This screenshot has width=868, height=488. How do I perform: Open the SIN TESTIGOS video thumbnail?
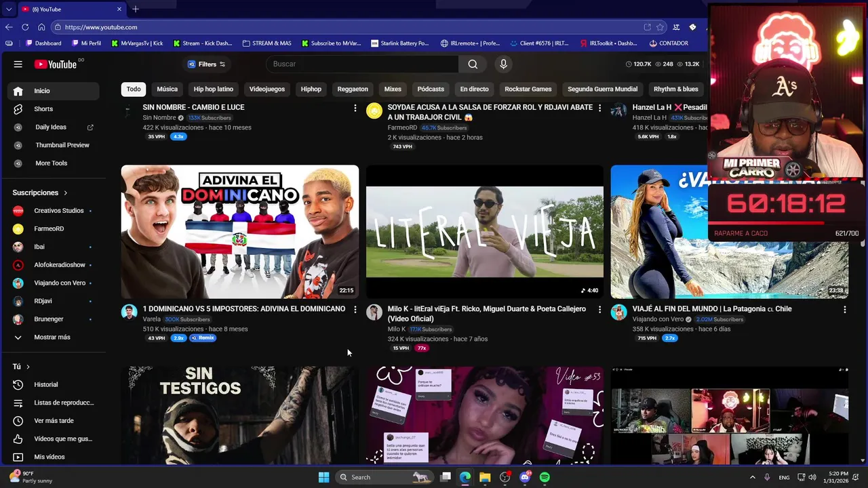(x=240, y=415)
